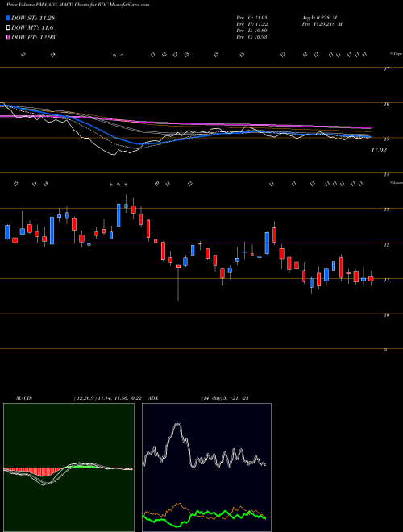403x532 pixels.
Task: Click the 17.02 value beside the EMA chart
Action: pos(379,150)
